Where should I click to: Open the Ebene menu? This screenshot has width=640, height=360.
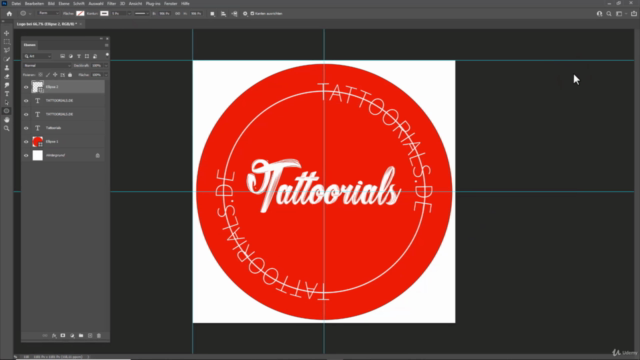pyautogui.click(x=64, y=4)
